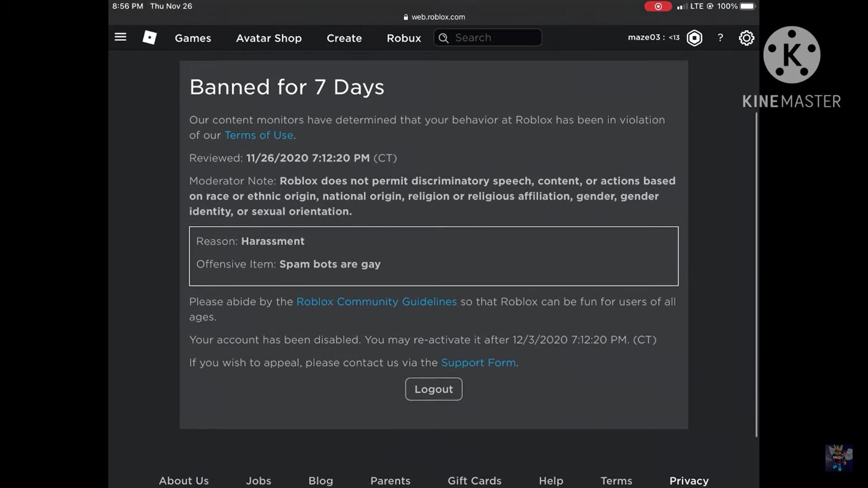Open the Robux balance icon
868x488 pixels.
point(694,38)
